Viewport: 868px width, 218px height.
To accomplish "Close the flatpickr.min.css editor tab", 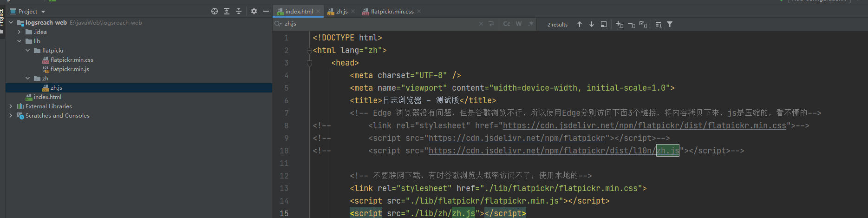I will coord(419,11).
